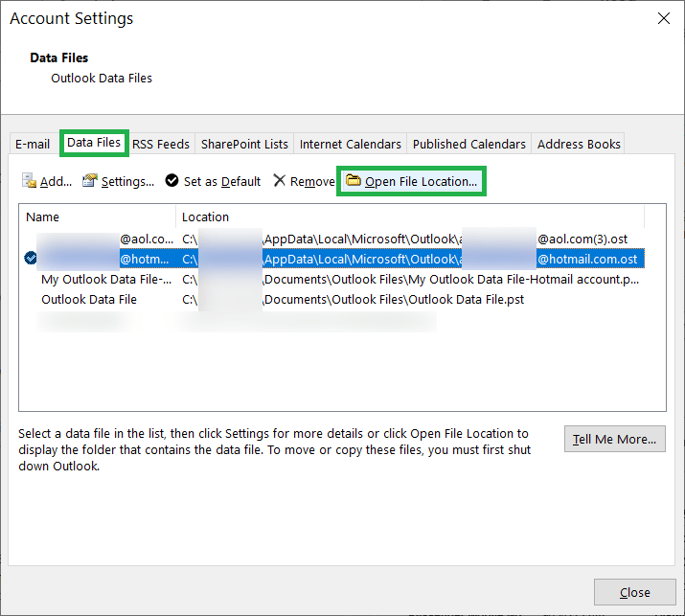Click the Outlook Data File.pst path
This screenshot has height=616, width=685.
coord(353,299)
